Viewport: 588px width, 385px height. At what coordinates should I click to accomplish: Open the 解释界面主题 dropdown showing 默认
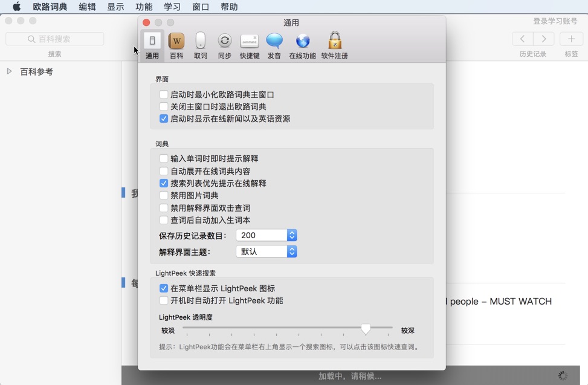[267, 251]
